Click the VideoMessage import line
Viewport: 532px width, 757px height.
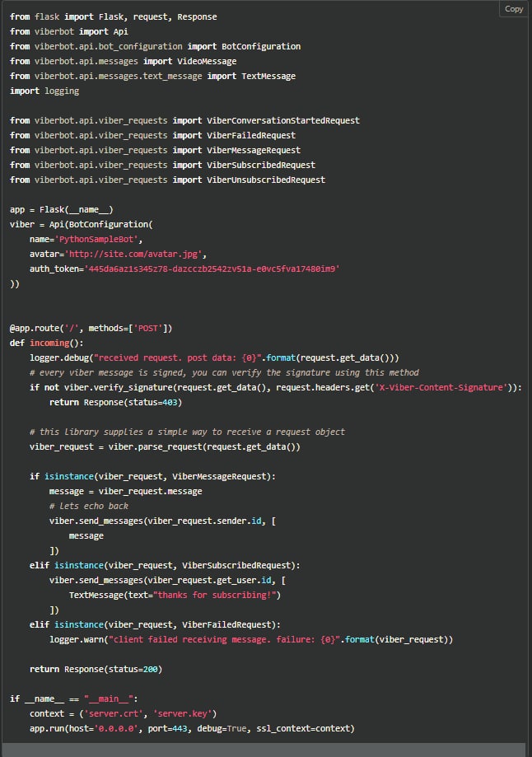tap(123, 62)
